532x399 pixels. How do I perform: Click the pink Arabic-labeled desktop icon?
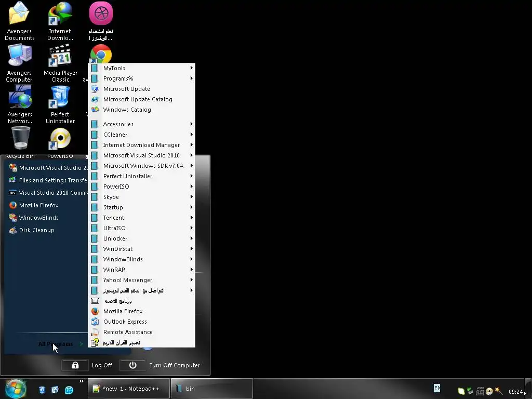[x=101, y=21]
